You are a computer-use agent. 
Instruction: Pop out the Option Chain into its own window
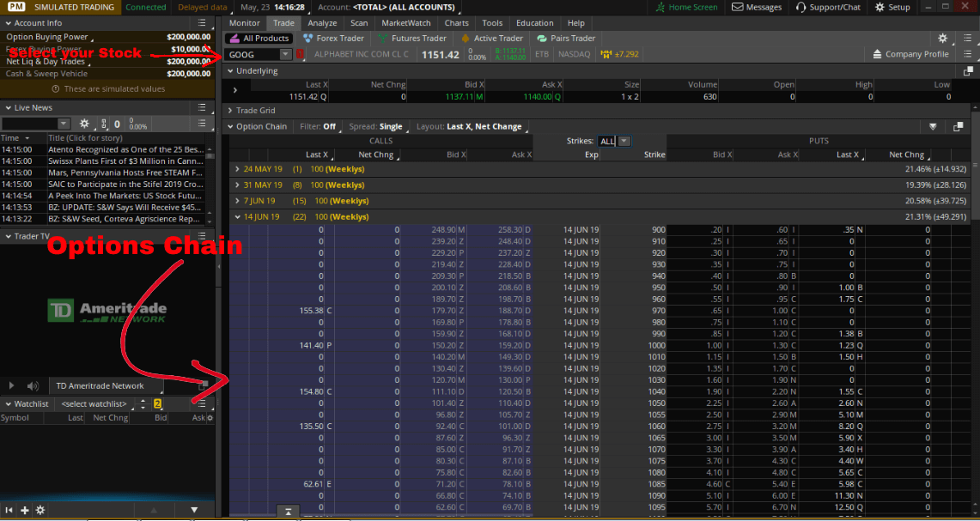(959, 125)
